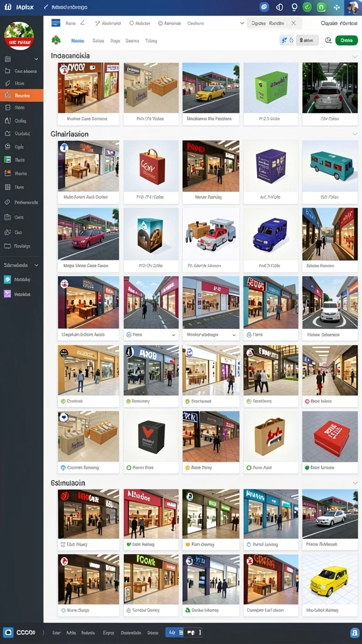
Task: Toggle the blue view switch beside the grey pill button
Action: (x=287, y=40)
